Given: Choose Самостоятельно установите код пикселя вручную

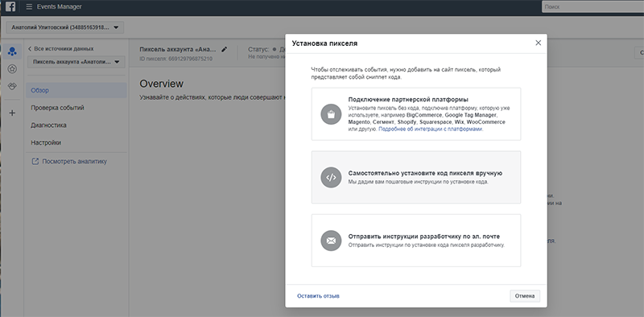Looking at the screenshot, I should tap(416, 177).
